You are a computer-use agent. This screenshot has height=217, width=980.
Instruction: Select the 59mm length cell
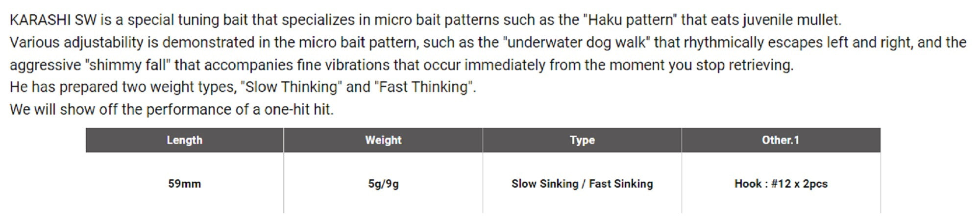[184, 184]
